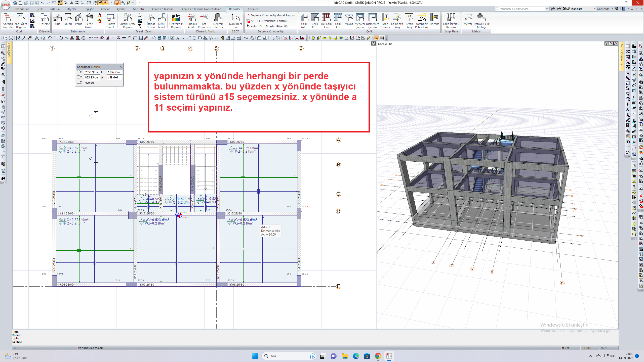The height and width of the screenshot is (362, 644).
Task: Open İstinat Duvarı report
Action: point(151,21)
